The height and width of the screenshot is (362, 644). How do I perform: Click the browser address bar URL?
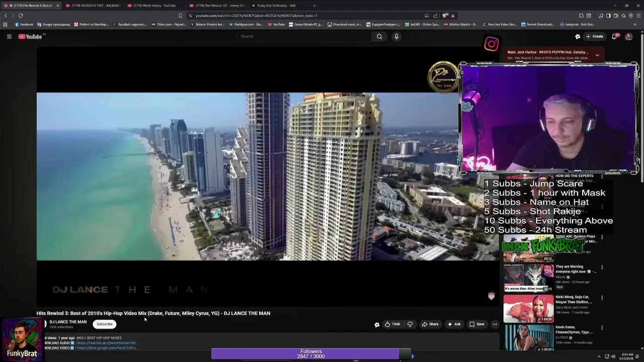pos(257,16)
